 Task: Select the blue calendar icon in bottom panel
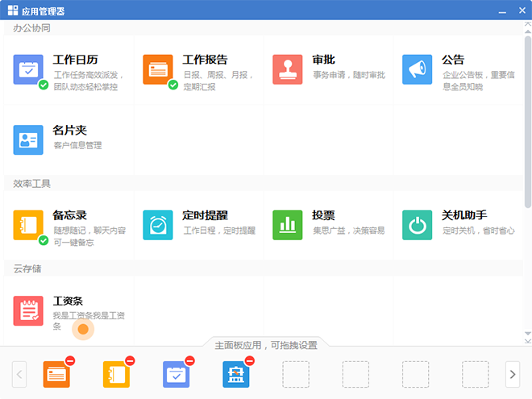[x=176, y=374]
